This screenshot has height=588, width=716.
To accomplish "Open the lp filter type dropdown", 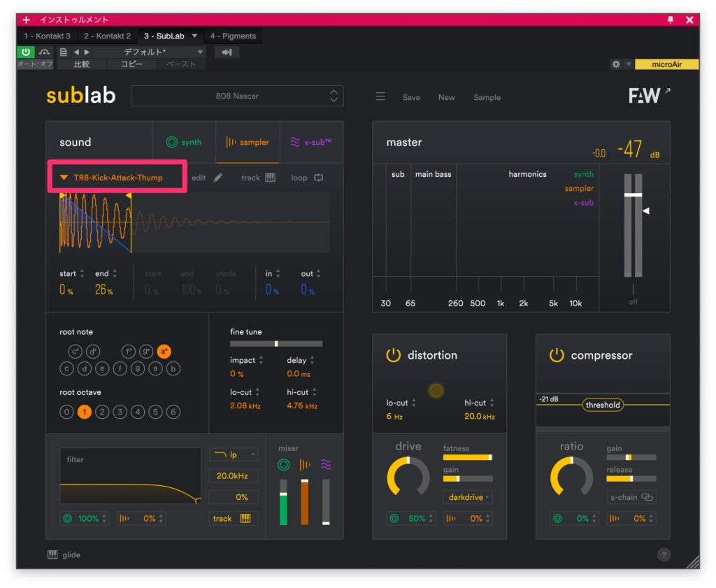I will click(x=234, y=454).
